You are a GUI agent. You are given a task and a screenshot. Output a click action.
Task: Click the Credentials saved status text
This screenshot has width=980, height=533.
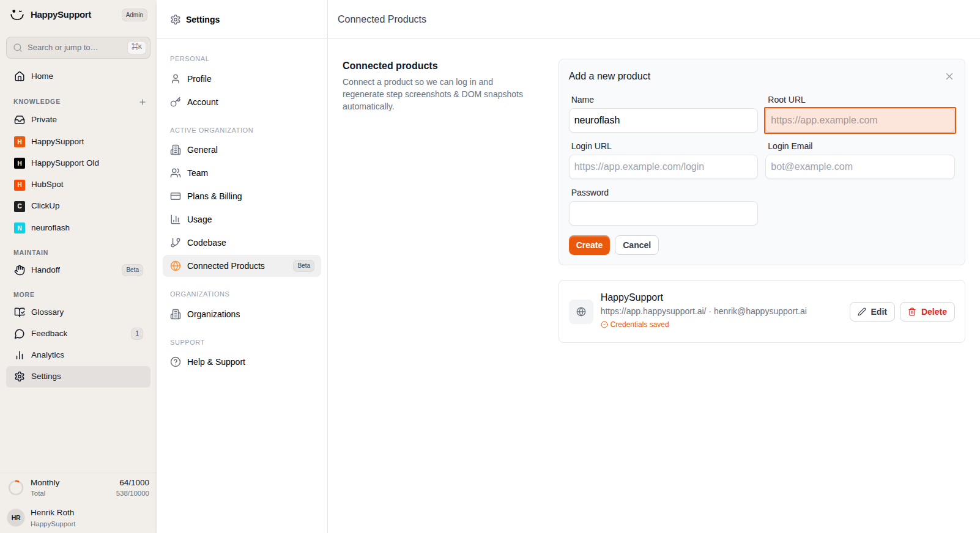pos(639,325)
